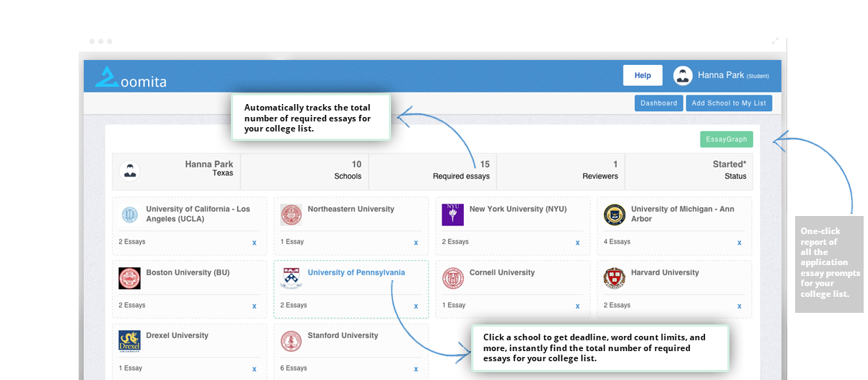Image resolution: width=868 pixels, height=380 pixels.
Task: Click NYU's 2 Essays text
Action: click(455, 242)
